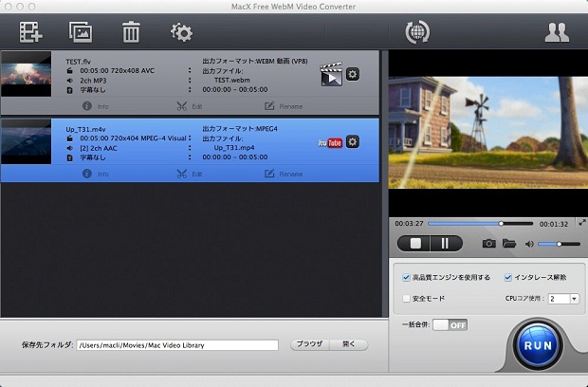Open the video track selector for TEST.flv
The width and height of the screenshot is (588, 387).
(x=190, y=70)
